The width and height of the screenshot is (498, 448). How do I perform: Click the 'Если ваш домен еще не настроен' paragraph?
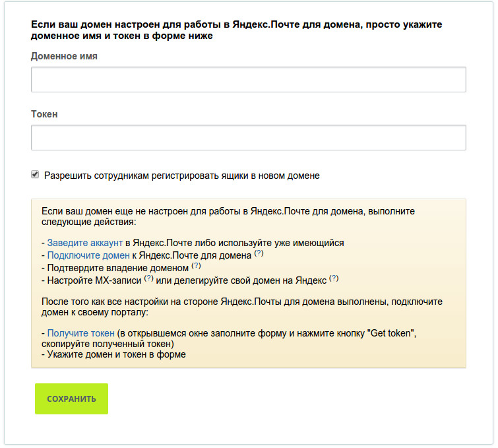pyautogui.click(x=228, y=216)
